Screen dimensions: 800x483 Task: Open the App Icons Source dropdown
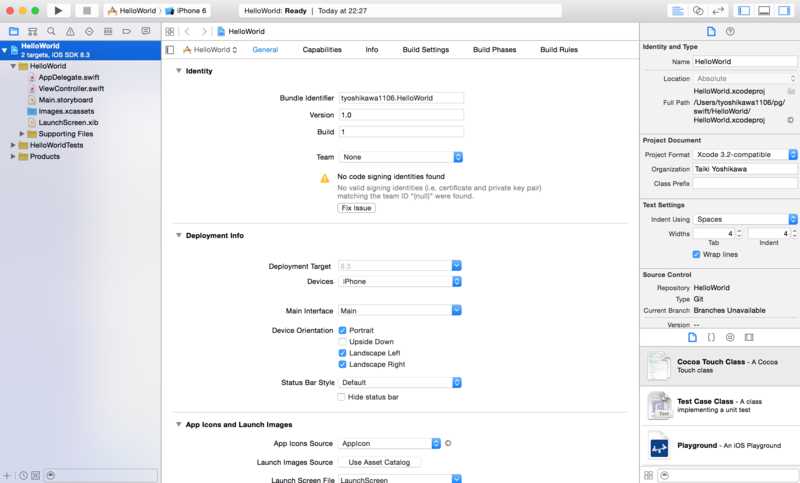pos(389,444)
